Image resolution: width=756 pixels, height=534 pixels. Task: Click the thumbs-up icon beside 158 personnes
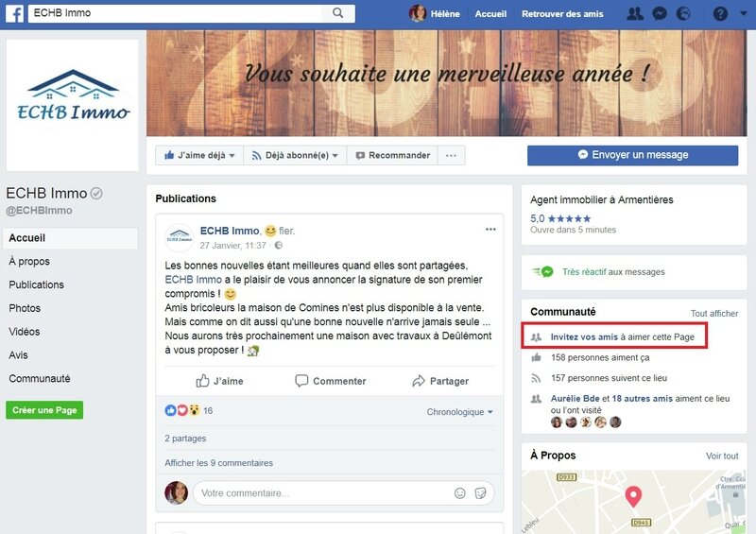point(536,357)
